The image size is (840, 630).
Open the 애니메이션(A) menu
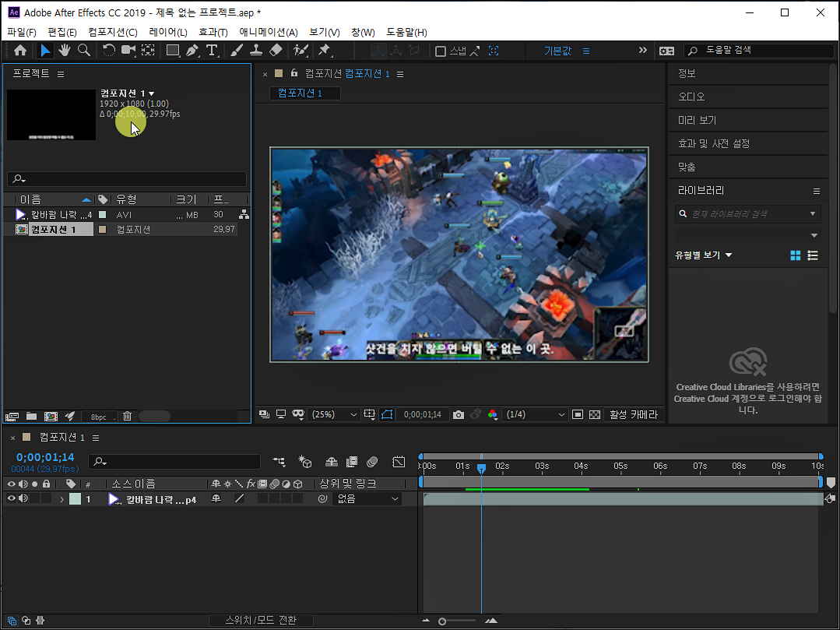click(x=269, y=32)
